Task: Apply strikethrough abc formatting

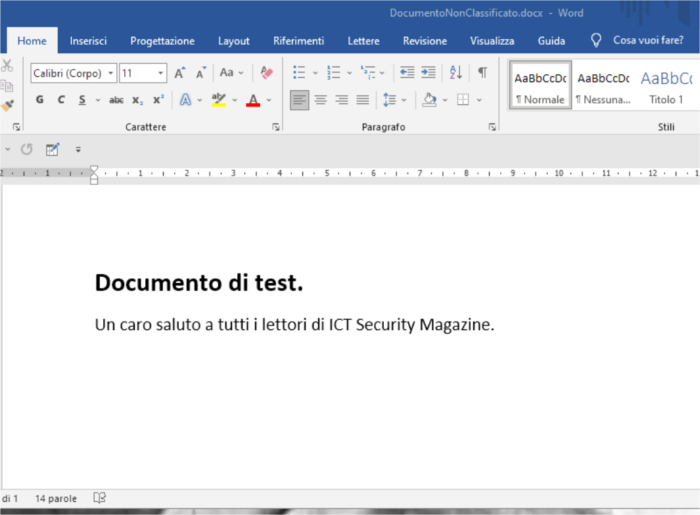Action: click(x=116, y=100)
